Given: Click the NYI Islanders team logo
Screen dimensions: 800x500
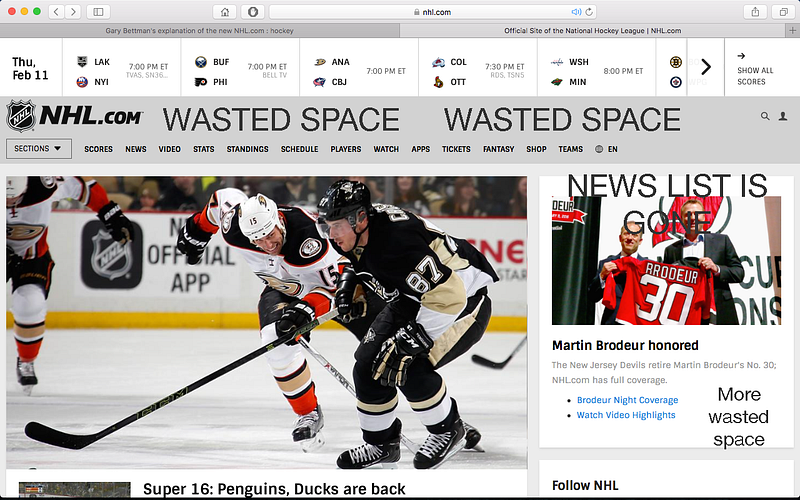Looking at the screenshot, I should [x=82, y=82].
